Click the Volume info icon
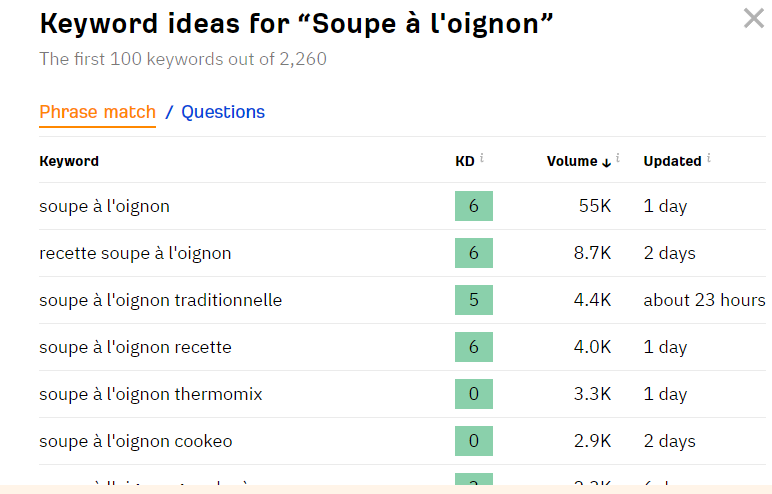Viewport: 772px width, 494px height. point(618,158)
